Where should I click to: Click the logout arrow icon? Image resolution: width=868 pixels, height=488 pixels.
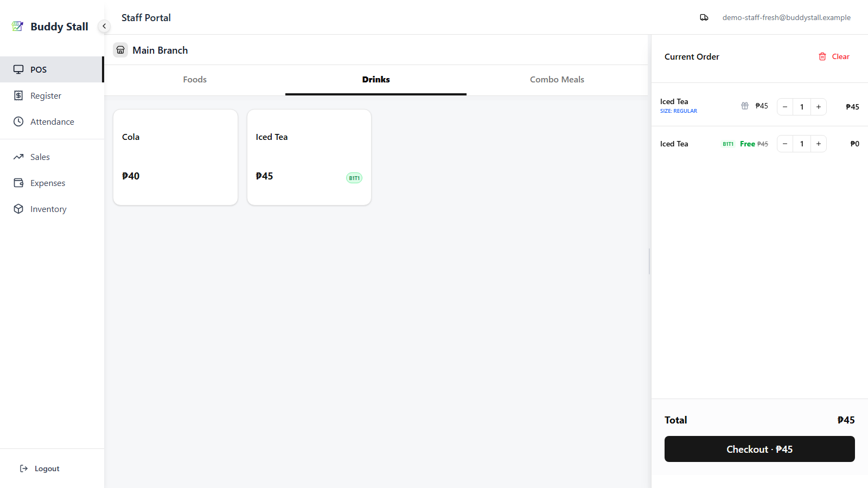tap(24, 468)
